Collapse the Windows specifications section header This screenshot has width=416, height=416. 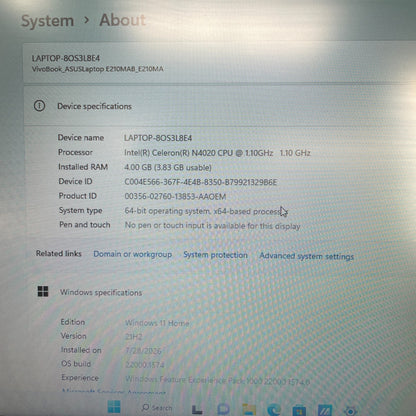click(x=220, y=292)
